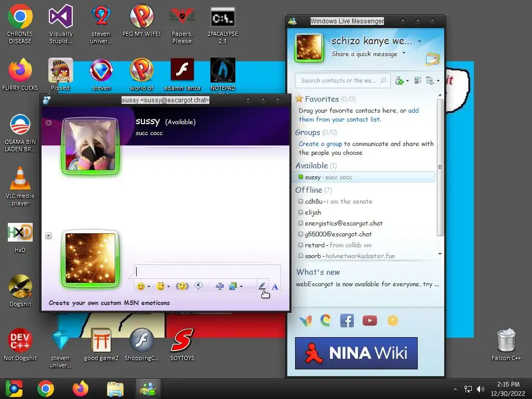Open the add contact dropdown arrow
The width and height of the screenshot is (532, 399).
407,81
